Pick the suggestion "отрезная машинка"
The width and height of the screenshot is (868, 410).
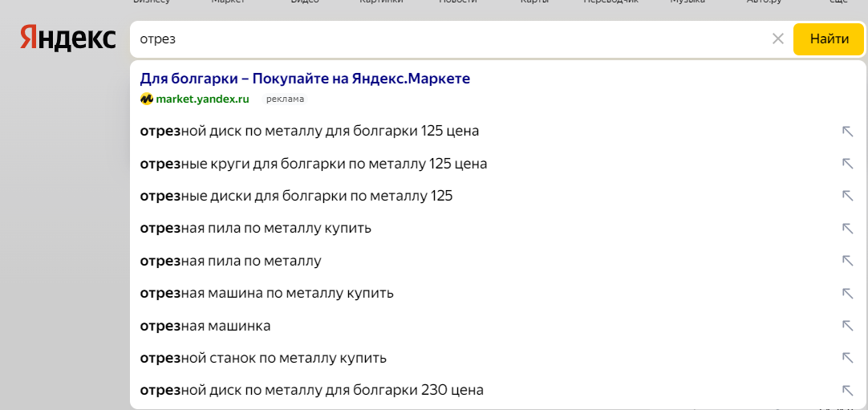[x=497, y=326]
